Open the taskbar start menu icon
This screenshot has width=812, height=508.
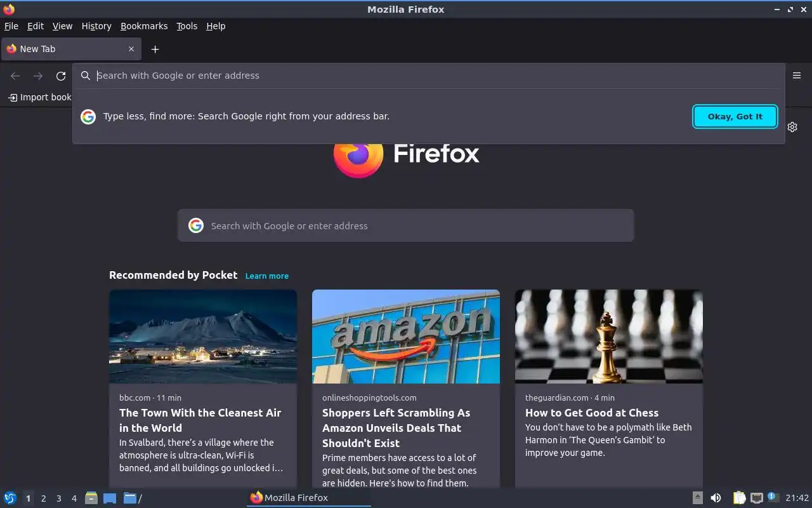(10, 498)
